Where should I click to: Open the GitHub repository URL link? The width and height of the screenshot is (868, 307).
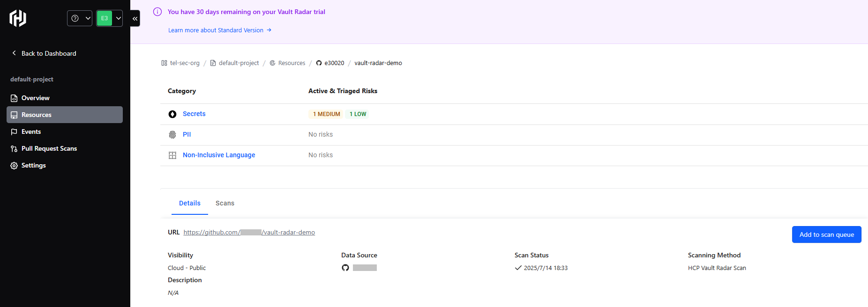(x=249, y=232)
